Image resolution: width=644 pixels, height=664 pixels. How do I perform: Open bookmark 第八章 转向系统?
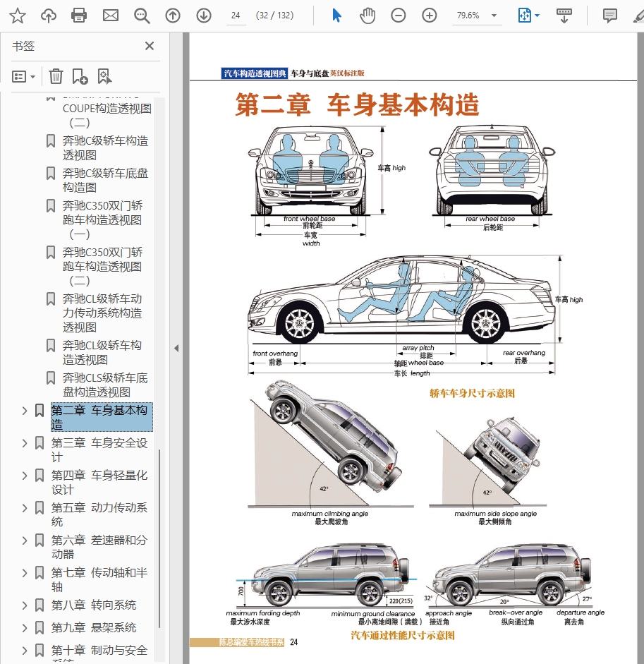[x=94, y=605]
